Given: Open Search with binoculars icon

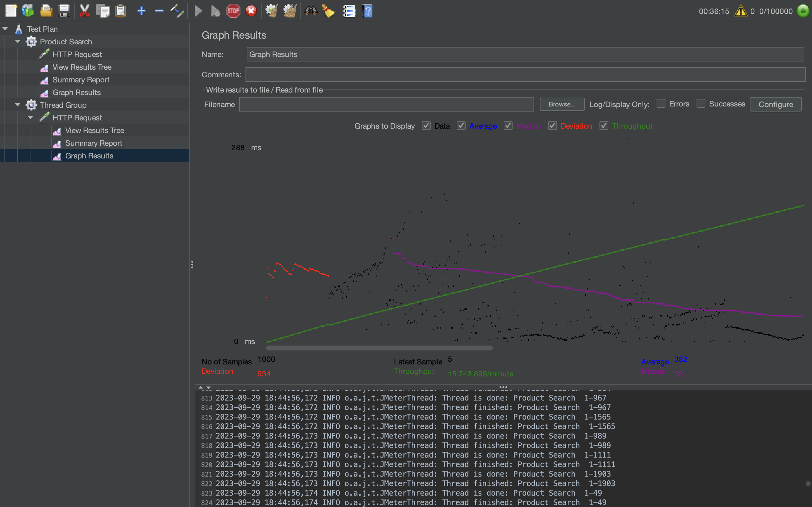Looking at the screenshot, I should coord(311,11).
